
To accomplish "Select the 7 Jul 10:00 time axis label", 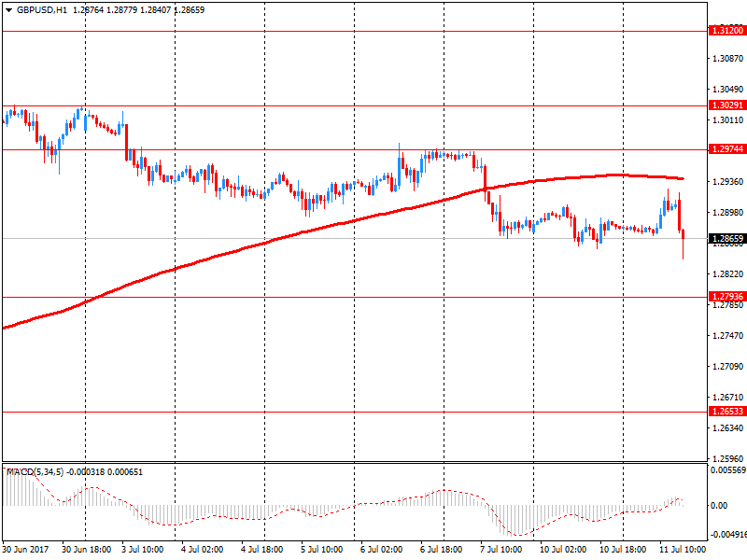I will pyautogui.click(x=500, y=550).
